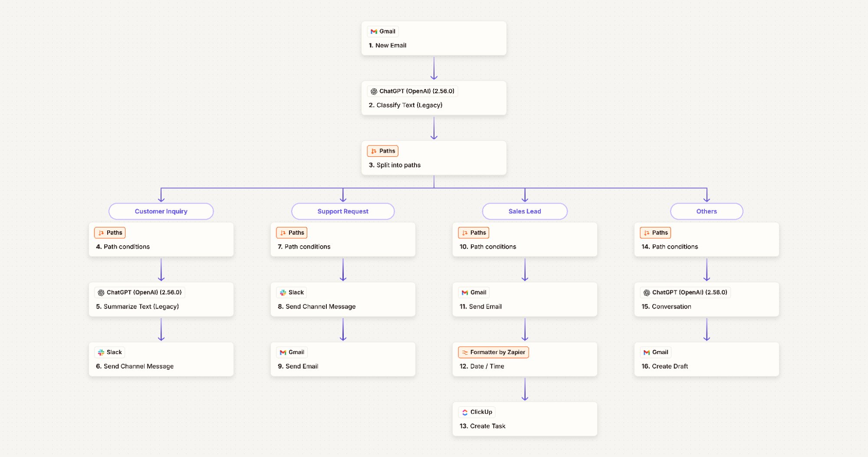
Task: Click the Support Request path pill
Action: (x=343, y=211)
